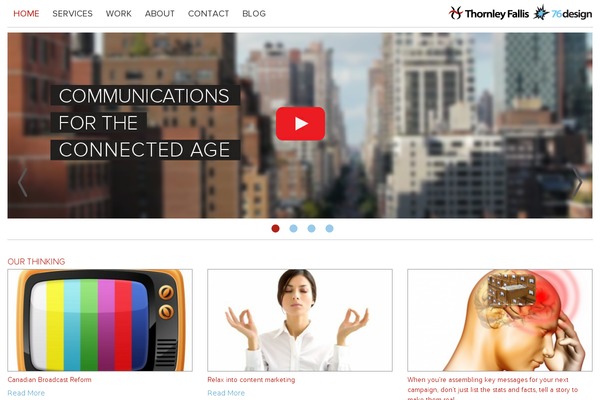The height and width of the screenshot is (400, 600).
Task: Select the first red slider dot
Action: point(275,229)
